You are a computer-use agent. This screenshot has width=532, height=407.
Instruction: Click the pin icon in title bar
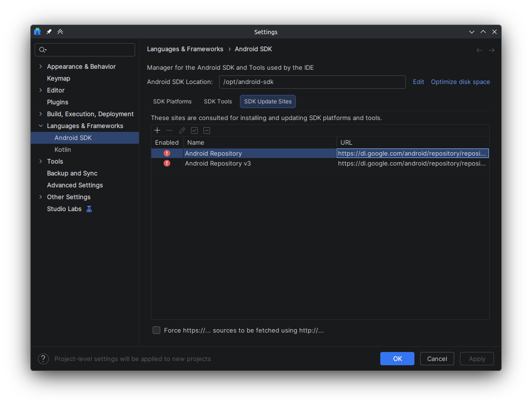[x=49, y=32]
